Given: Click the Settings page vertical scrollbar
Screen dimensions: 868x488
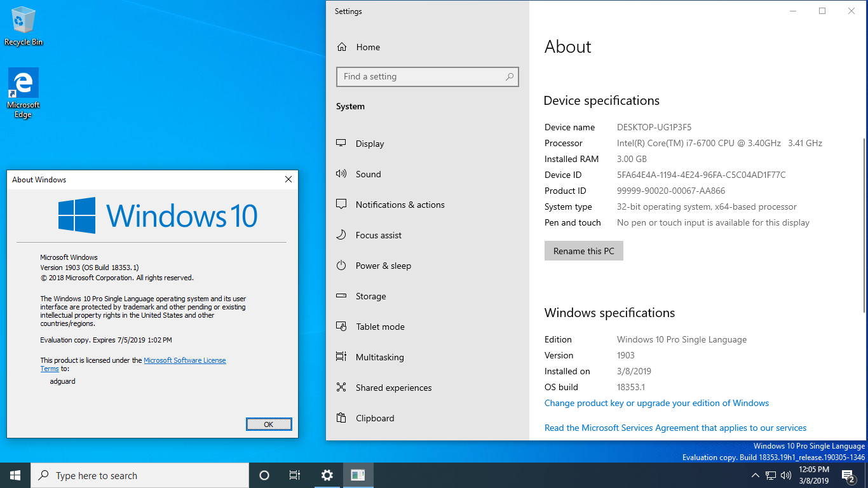Looking at the screenshot, I should (x=863, y=225).
